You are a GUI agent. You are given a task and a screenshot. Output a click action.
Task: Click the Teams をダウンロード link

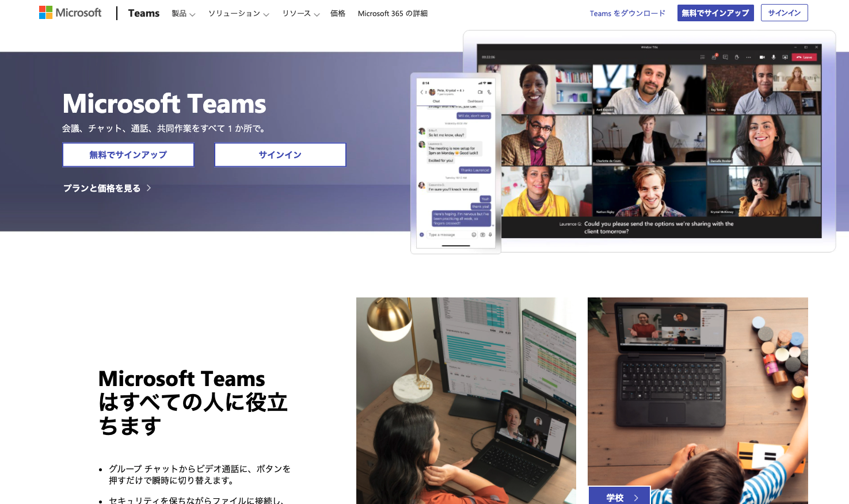(x=627, y=13)
